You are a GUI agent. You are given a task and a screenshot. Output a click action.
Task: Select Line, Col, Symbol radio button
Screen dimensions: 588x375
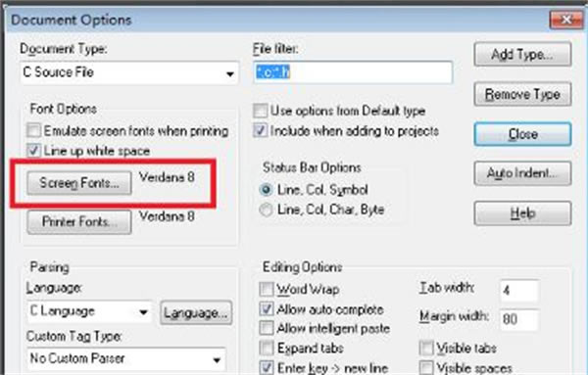266,190
